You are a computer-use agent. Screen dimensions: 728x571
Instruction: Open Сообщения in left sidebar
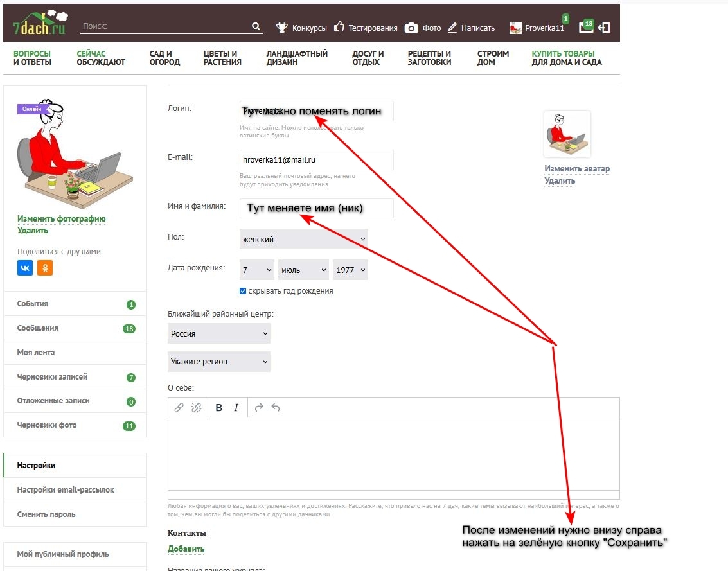point(38,328)
